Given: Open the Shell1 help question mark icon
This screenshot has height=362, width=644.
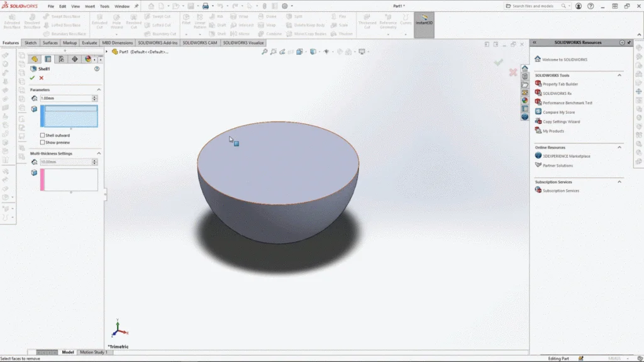Looking at the screenshot, I should pos(97,69).
